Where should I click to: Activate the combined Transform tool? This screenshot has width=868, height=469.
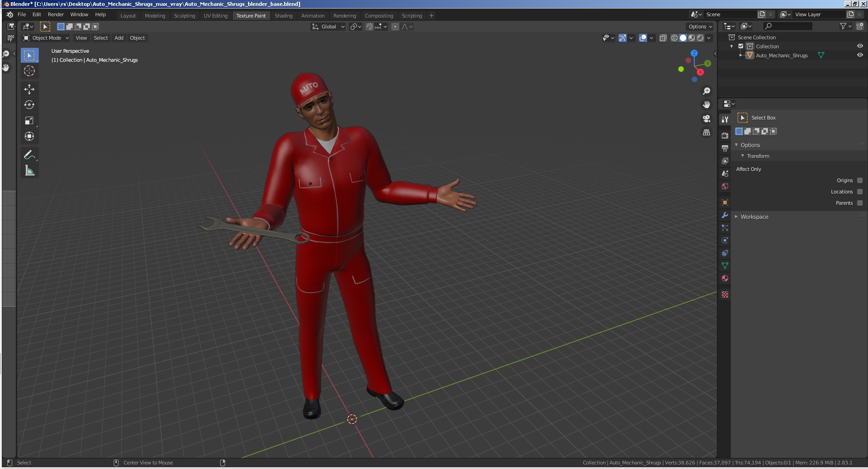29,136
